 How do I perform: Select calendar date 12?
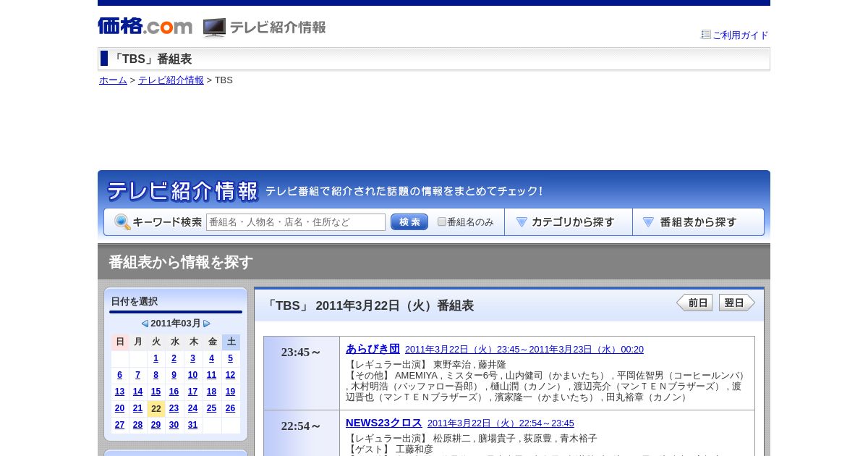coord(230,375)
